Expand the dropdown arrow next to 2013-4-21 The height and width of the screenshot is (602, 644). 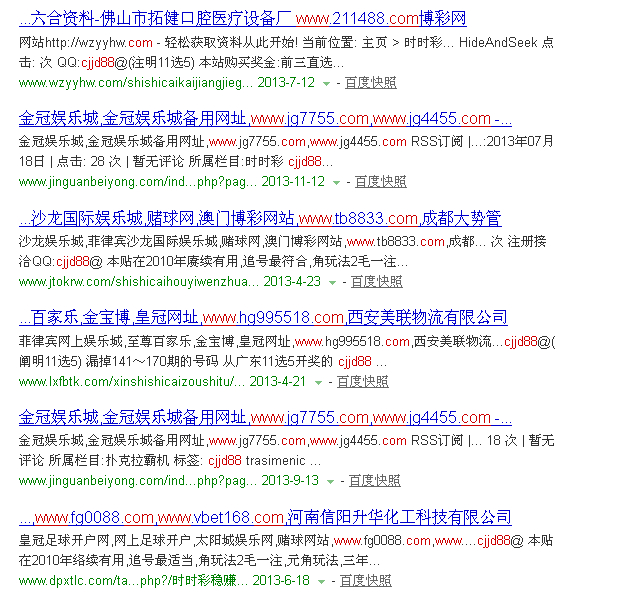[318, 383]
